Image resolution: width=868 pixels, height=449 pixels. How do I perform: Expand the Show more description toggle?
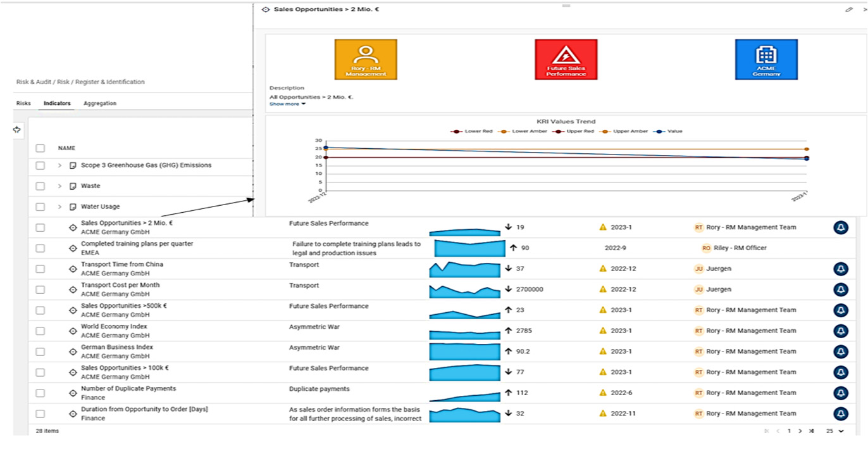point(287,104)
